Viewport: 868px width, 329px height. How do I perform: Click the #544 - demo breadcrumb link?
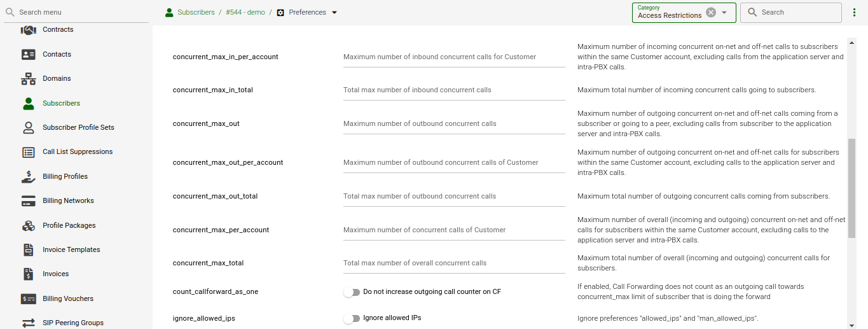click(x=245, y=13)
